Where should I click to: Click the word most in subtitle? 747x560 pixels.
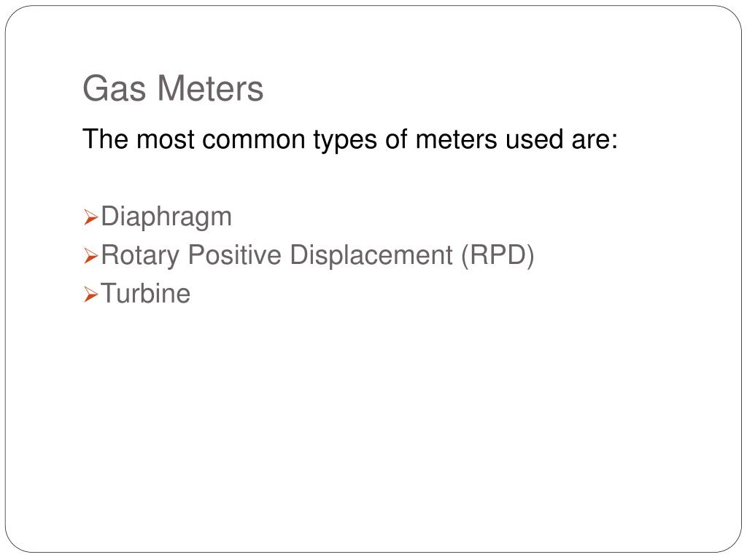166,141
